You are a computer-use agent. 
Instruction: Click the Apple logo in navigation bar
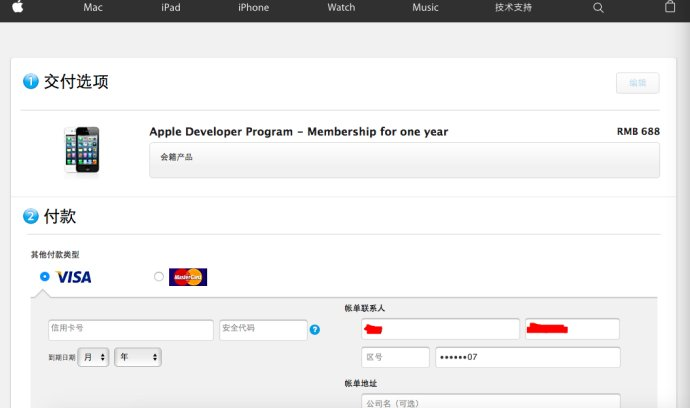18,7
